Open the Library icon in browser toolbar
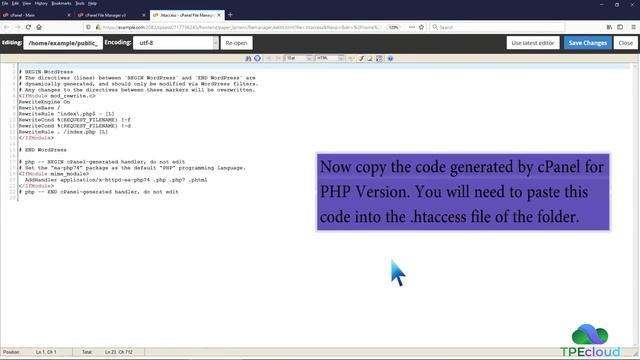The height and width of the screenshot is (360, 640). pyautogui.click(x=609, y=27)
